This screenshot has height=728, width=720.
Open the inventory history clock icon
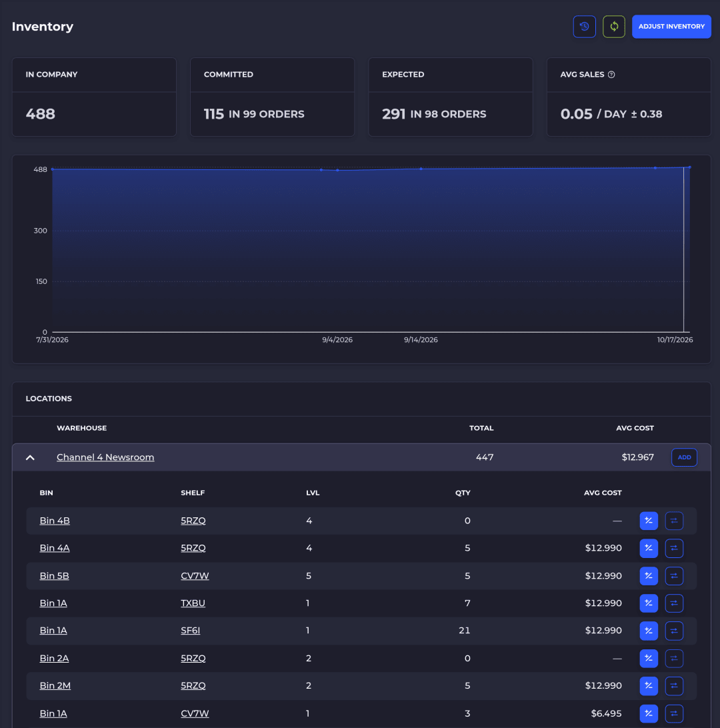584,27
